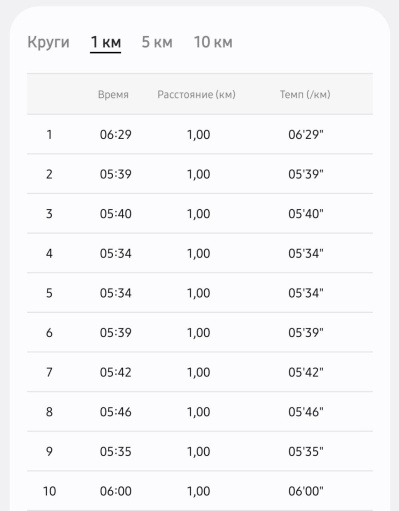The width and height of the screenshot is (400, 511).
Task: Click lap 8 pace 05'46"
Action: [306, 412]
